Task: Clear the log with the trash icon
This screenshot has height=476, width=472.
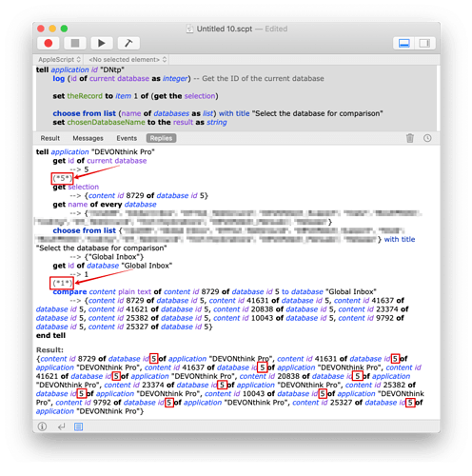Action: click(x=410, y=138)
